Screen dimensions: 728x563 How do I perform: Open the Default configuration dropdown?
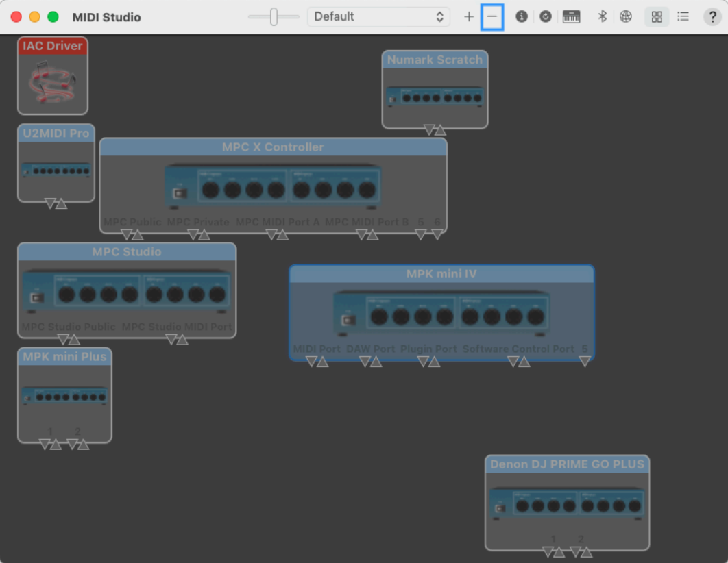click(x=378, y=16)
